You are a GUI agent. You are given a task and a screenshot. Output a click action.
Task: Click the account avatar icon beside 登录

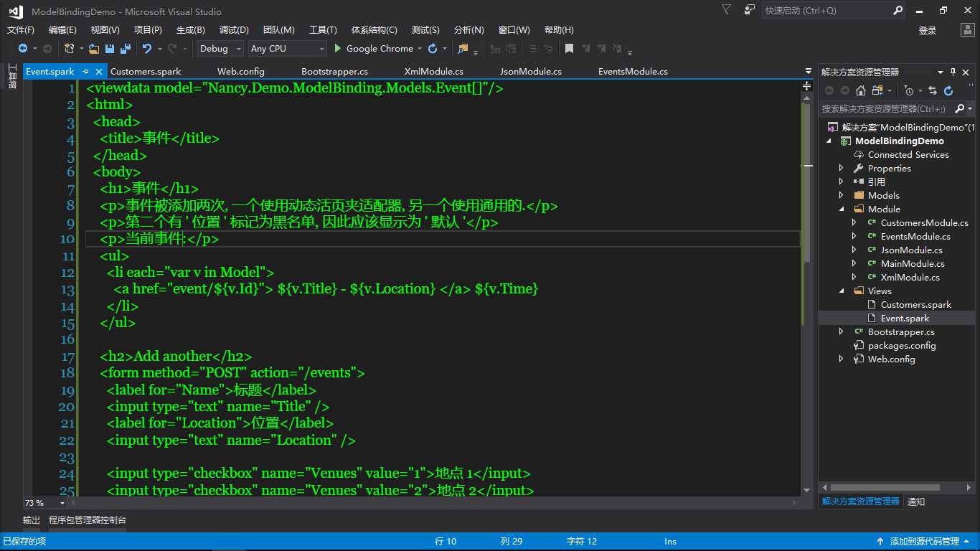(x=967, y=30)
